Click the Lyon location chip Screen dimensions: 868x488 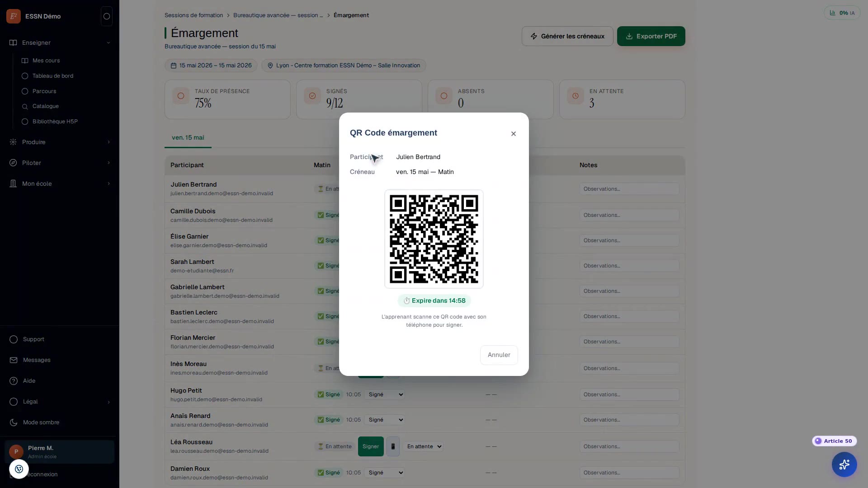[x=344, y=66]
